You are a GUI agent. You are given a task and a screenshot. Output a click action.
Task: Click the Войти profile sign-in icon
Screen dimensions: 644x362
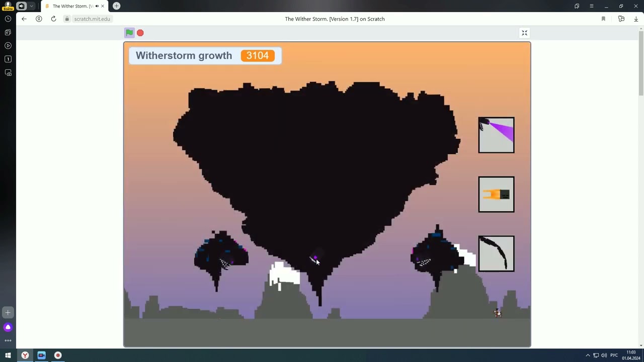coord(8,6)
